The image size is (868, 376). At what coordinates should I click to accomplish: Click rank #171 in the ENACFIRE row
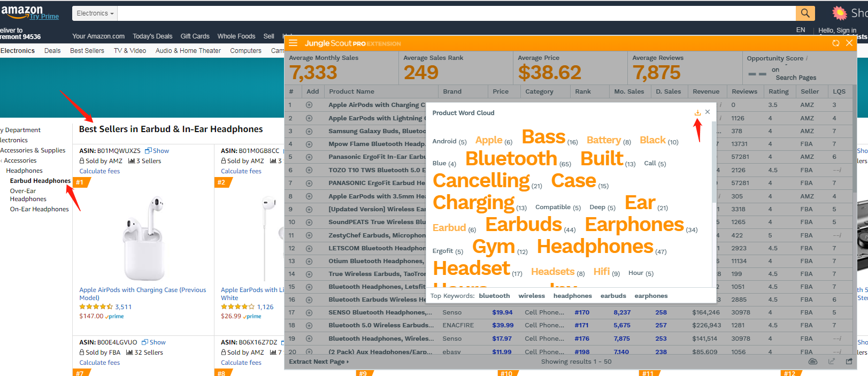[582, 325]
